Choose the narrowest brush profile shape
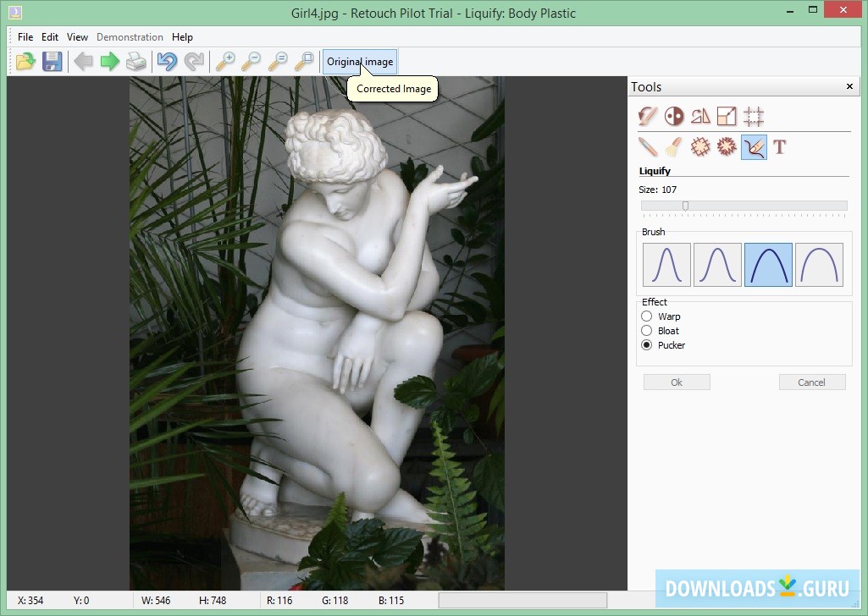This screenshot has width=868, height=616. click(666, 265)
